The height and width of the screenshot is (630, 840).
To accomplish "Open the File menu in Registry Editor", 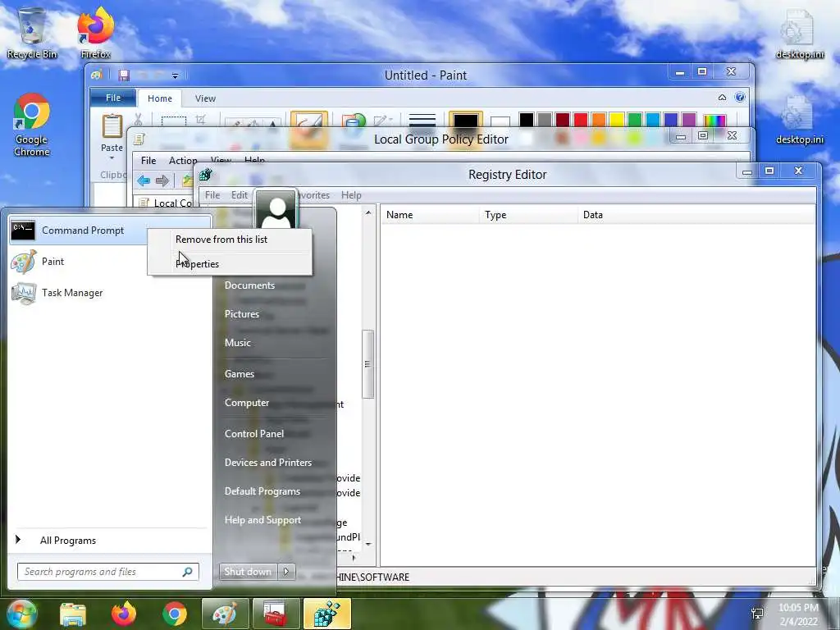I will click(212, 195).
